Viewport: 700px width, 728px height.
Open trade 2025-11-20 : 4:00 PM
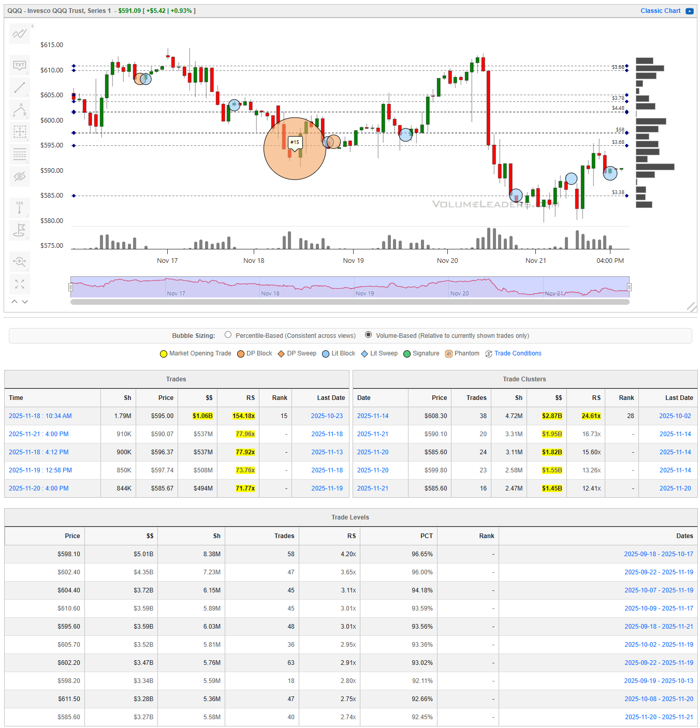click(39, 488)
